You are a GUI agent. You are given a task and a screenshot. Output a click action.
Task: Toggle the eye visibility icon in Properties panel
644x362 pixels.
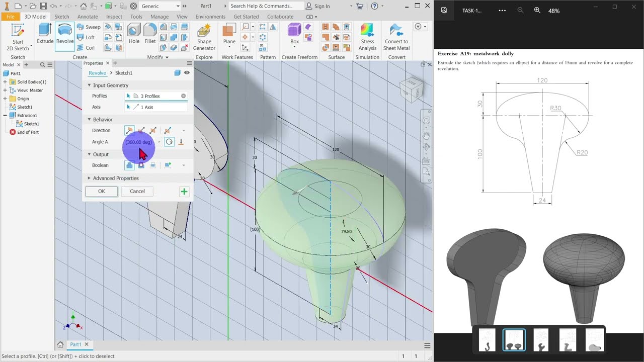(x=187, y=73)
